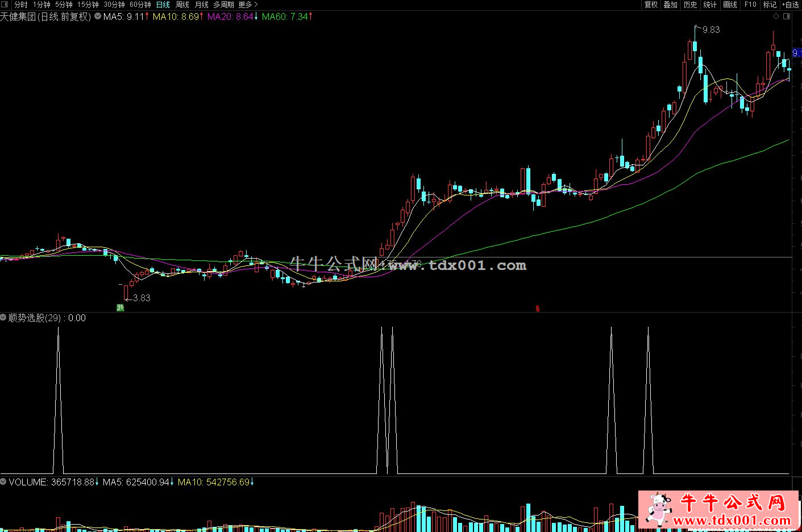Click the 历史 history button
Image resolution: width=802 pixels, height=532 pixels.
click(x=691, y=5)
